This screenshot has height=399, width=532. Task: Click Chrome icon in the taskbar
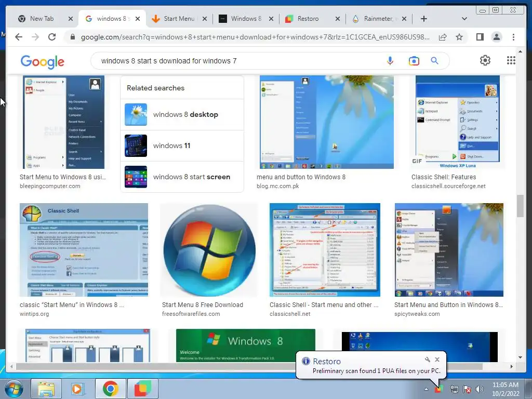pyautogui.click(x=110, y=389)
